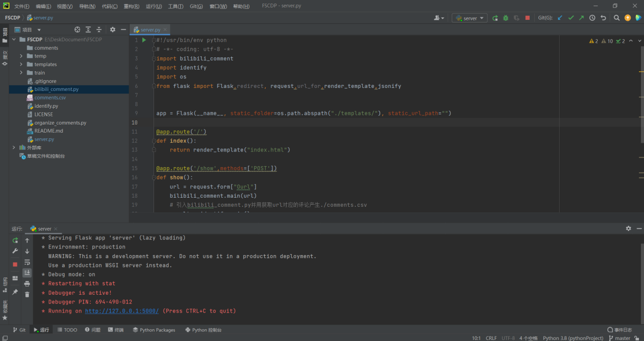Toggle soft-wrap in run console
Image resolution: width=644 pixels, height=341 pixels.
27,262
